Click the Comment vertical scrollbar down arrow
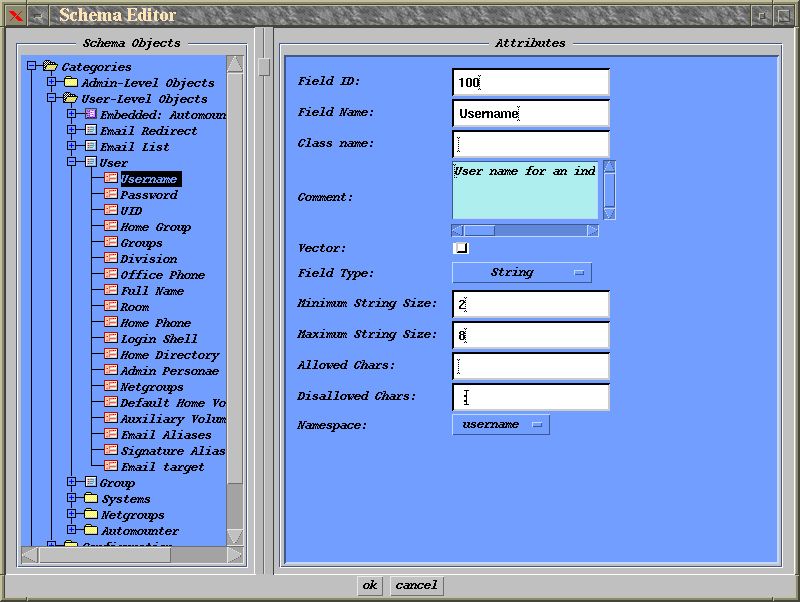This screenshot has width=800, height=602. [x=609, y=213]
